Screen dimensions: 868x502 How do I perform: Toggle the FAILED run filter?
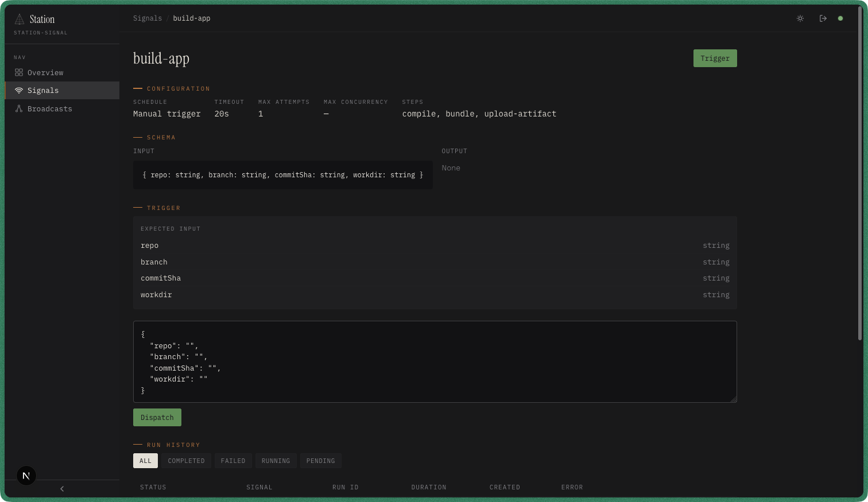point(232,461)
